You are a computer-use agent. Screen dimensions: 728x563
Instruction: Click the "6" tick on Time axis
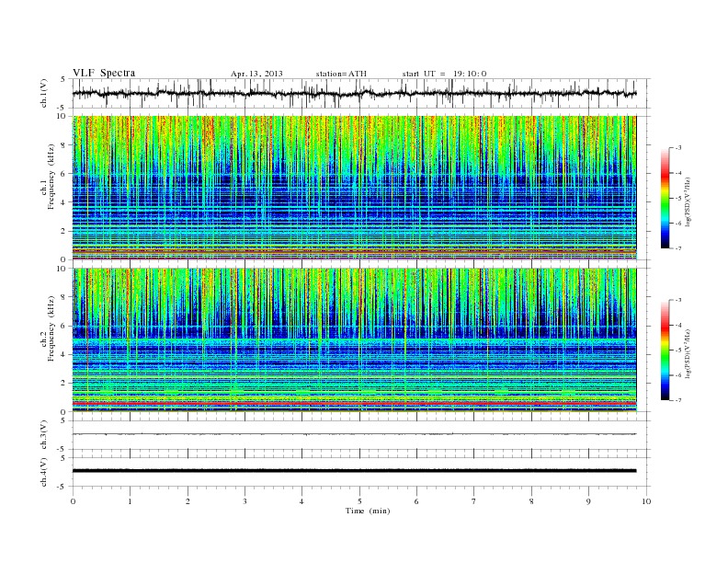point(416,501)
